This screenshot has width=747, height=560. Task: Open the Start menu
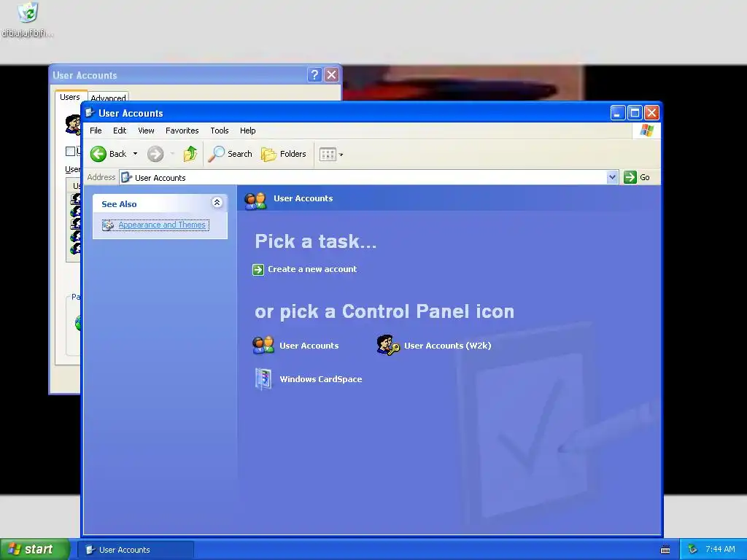point(35,549)
